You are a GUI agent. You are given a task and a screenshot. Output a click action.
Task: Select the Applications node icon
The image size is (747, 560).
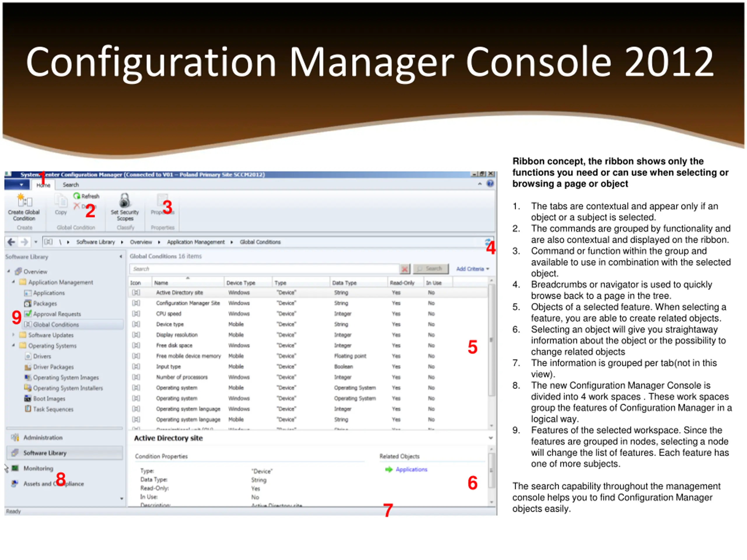[x=28, y=293]
